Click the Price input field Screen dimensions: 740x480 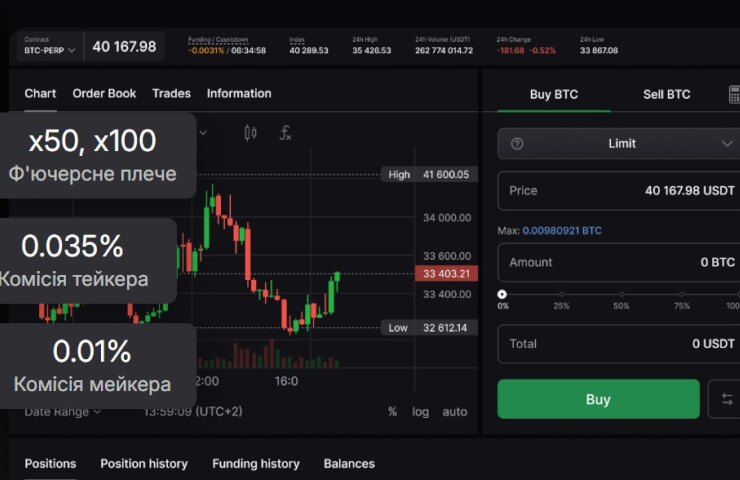(620, 190)
